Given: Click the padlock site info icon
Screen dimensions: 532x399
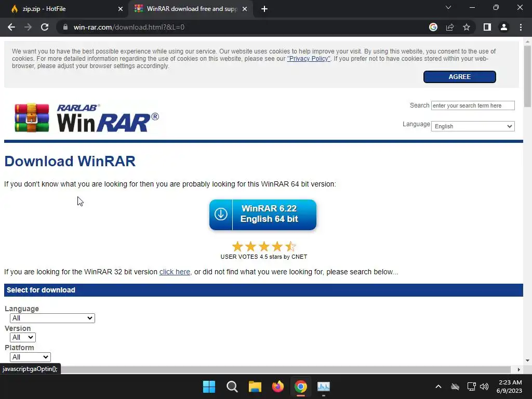Looking at the screenshot, I should click(65, 27).
